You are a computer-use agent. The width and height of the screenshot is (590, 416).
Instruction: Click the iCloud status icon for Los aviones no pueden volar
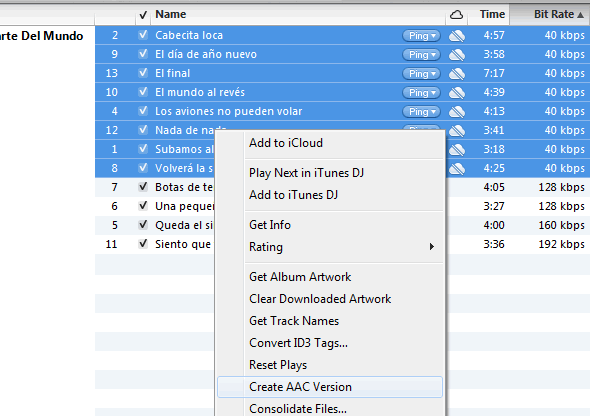[x=457, y=112]
